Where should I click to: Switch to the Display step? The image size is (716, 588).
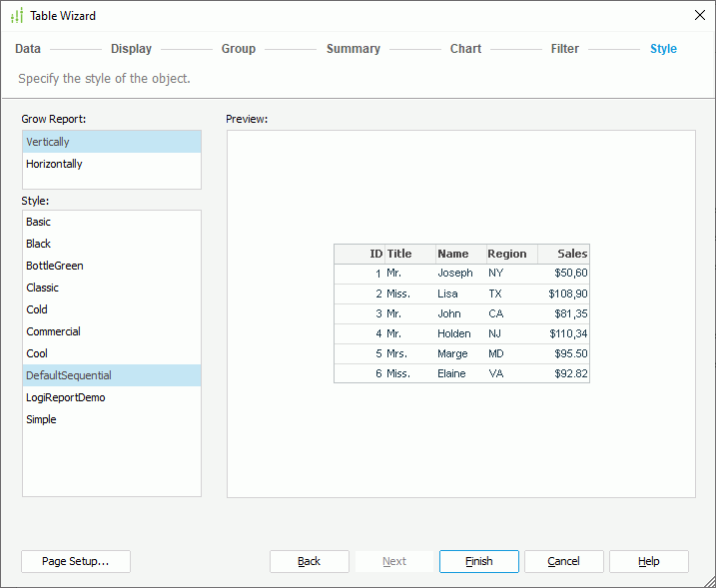[x=131, y=49]
